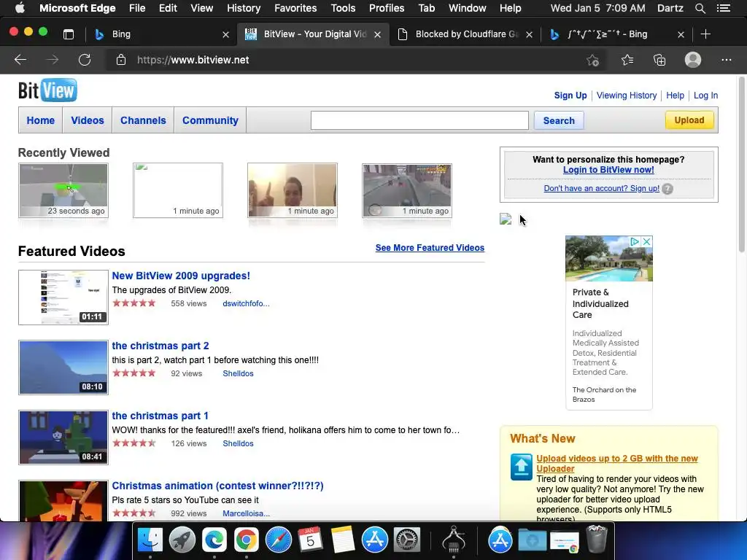The image size is (747, 560).
Task: Click the BitView logo
Action: point(47,90)
